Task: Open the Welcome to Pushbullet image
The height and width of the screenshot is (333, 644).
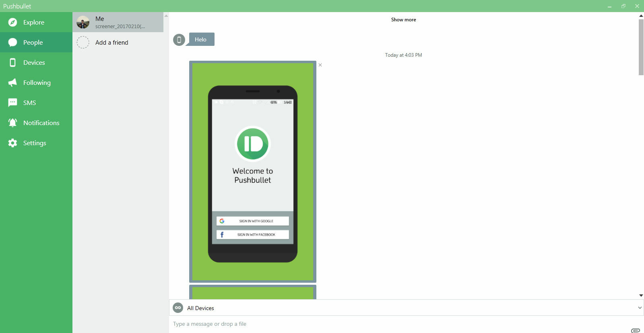Action: pyautogui.click(x=253, y=172)
